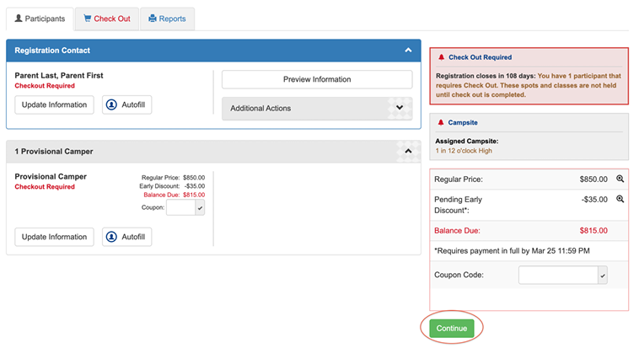Click the bell icon in Check Out Required alert
This screenshot has height=364, width=639.
(x=441, y=57)
